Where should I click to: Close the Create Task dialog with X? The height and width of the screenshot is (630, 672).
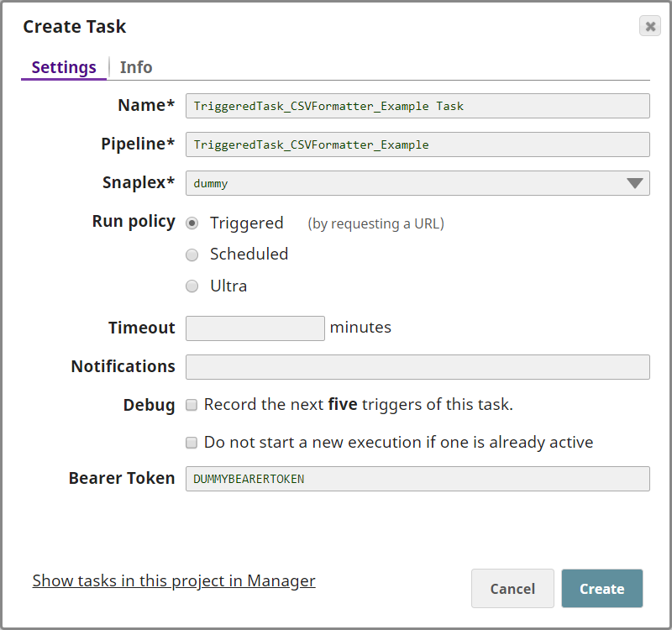(649, 26)
